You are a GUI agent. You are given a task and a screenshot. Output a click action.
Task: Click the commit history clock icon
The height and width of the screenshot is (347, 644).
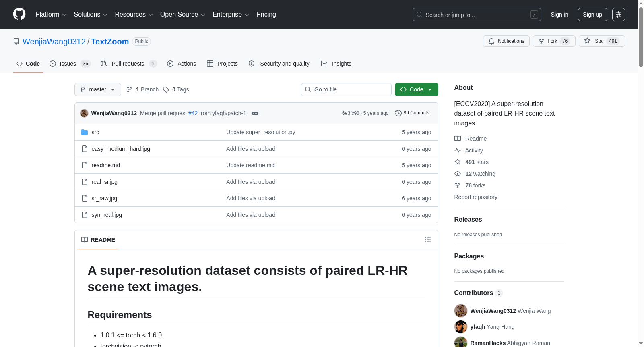point(398,113)
